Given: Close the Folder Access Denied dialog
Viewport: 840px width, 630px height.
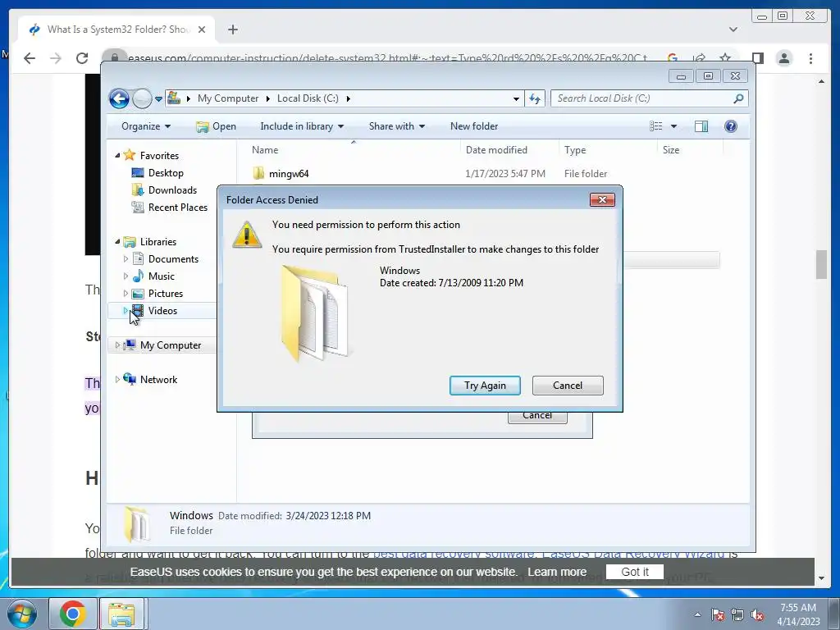Looking at the screenshot, I should tap(602, 200).
